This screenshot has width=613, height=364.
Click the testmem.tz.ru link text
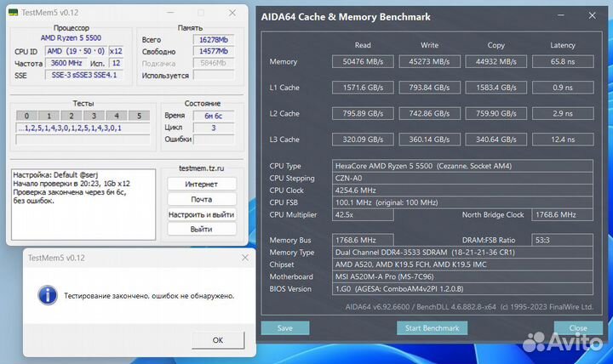(x=201, y=168)
